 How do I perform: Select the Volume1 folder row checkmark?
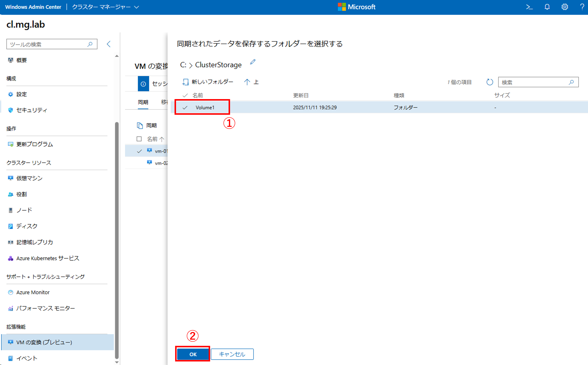tap(185, 108)
